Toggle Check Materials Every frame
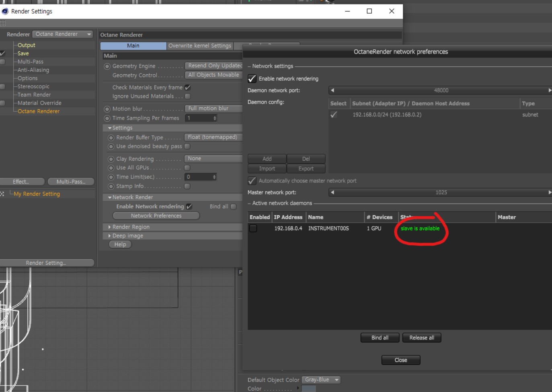Image resolution: width=552 pixels, height=392 pixels. [188, 88]
